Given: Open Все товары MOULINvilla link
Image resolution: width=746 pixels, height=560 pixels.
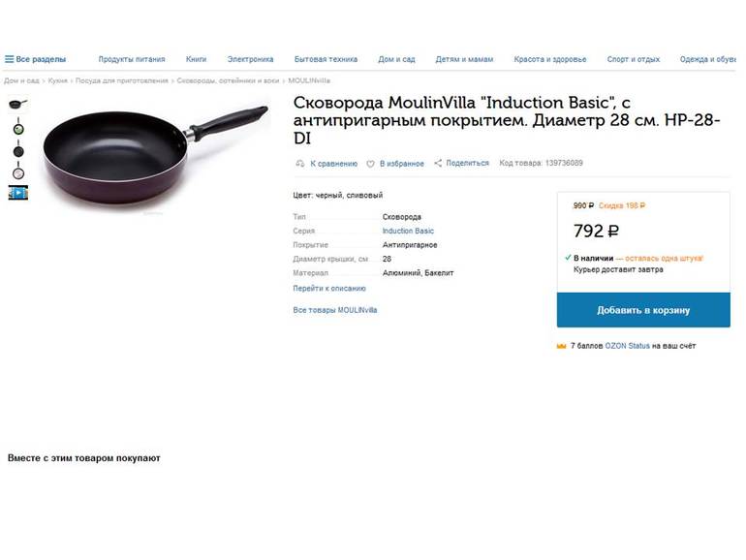Looking at the screenshot, I should pos(335,310).
